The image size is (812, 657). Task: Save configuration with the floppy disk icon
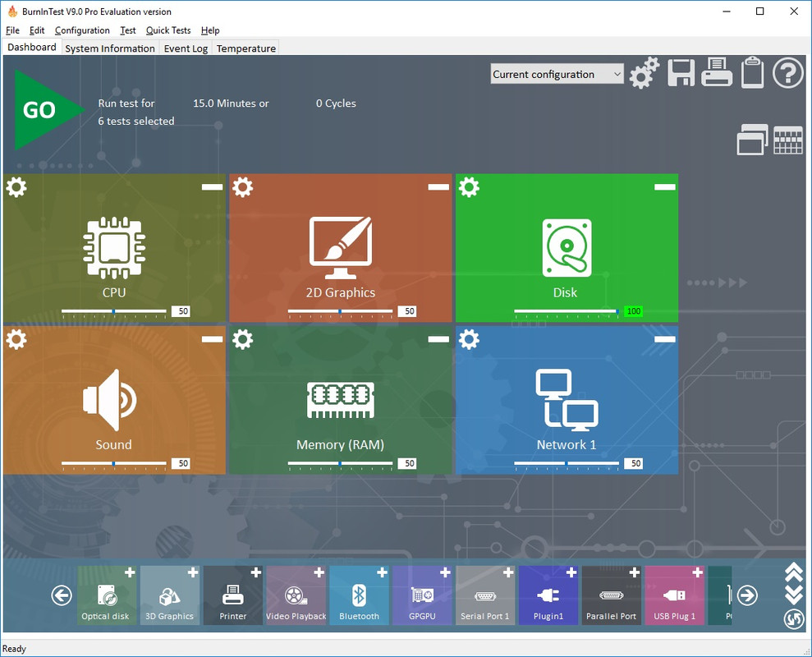click(681, 72)
